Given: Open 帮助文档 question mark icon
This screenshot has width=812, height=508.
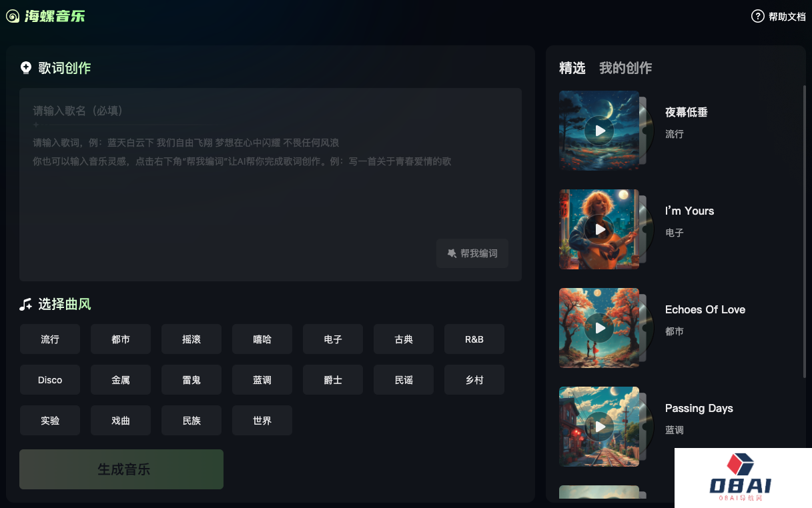Looking at the screenshot, I should click(758, 16).
